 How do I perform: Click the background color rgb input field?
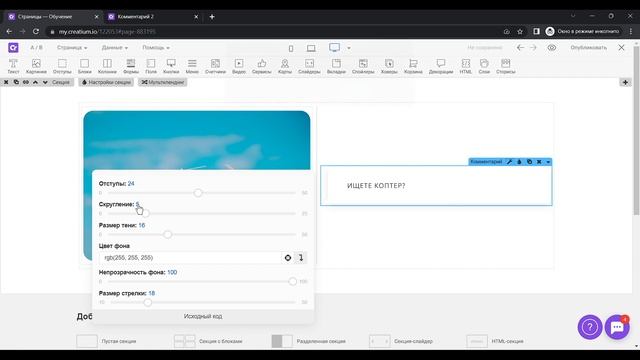point(190,258)
